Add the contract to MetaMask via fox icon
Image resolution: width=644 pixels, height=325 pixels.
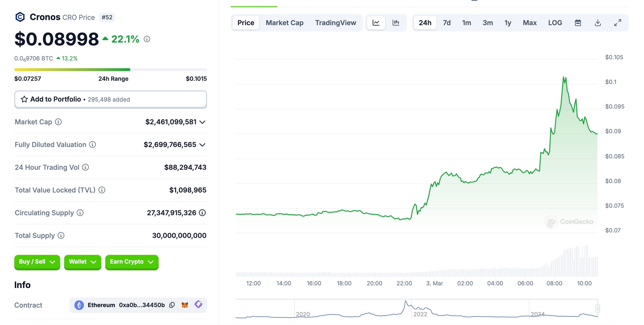click(185, 305)
